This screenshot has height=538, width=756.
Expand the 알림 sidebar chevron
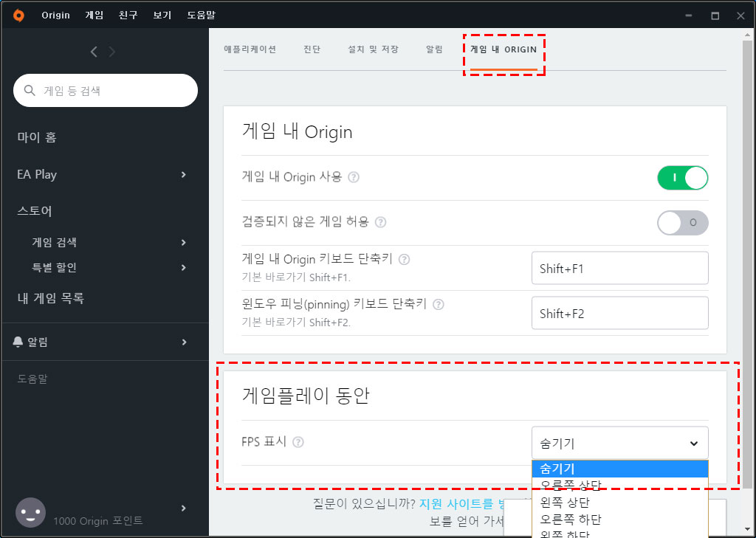point(184,342)
